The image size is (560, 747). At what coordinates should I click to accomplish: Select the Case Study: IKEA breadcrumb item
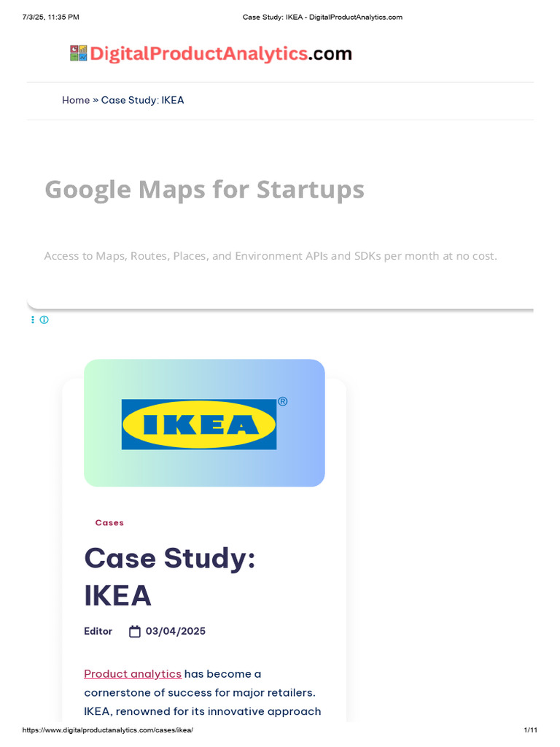(142, 100)
